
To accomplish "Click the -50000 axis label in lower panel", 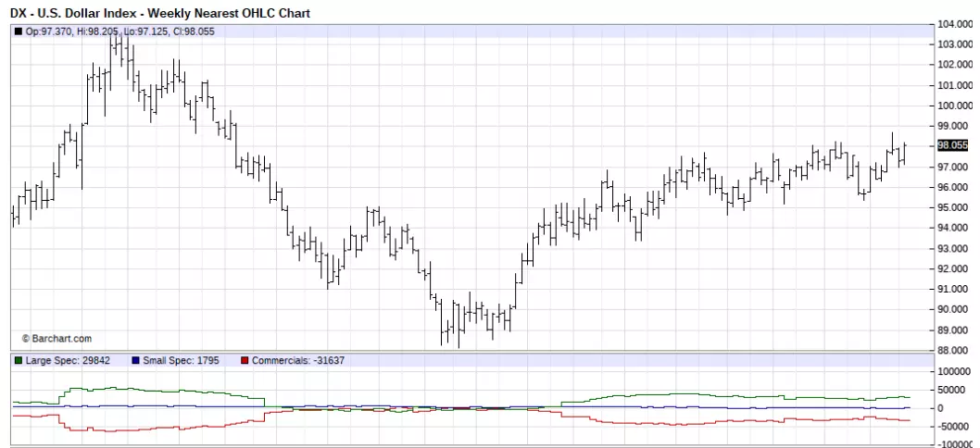I will tap(956, 426).
